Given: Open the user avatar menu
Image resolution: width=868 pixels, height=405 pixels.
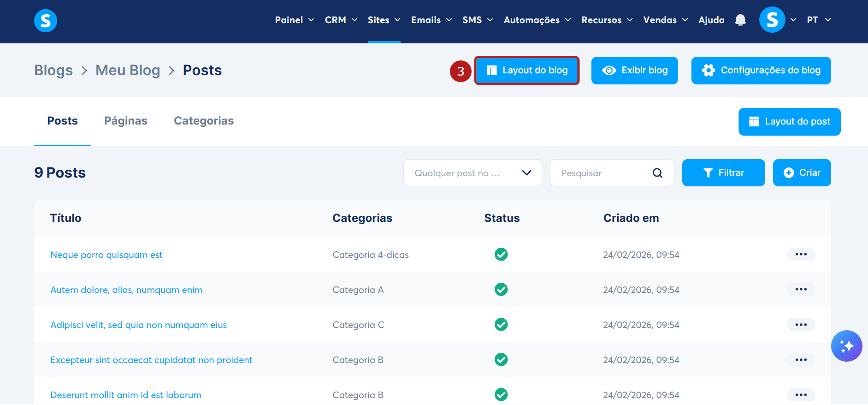Looking at the screenshot, I should click(x=772, y=20).
